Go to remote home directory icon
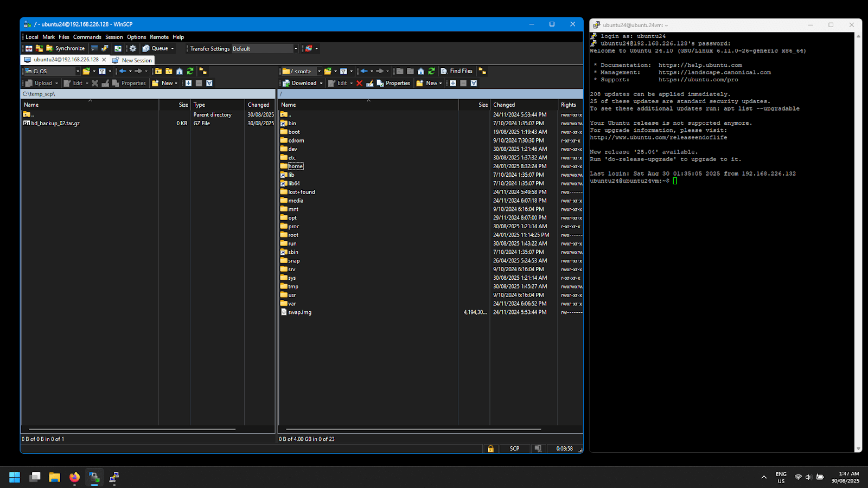Viewport: 868px width, 488px height. click(x=420, y=71)
